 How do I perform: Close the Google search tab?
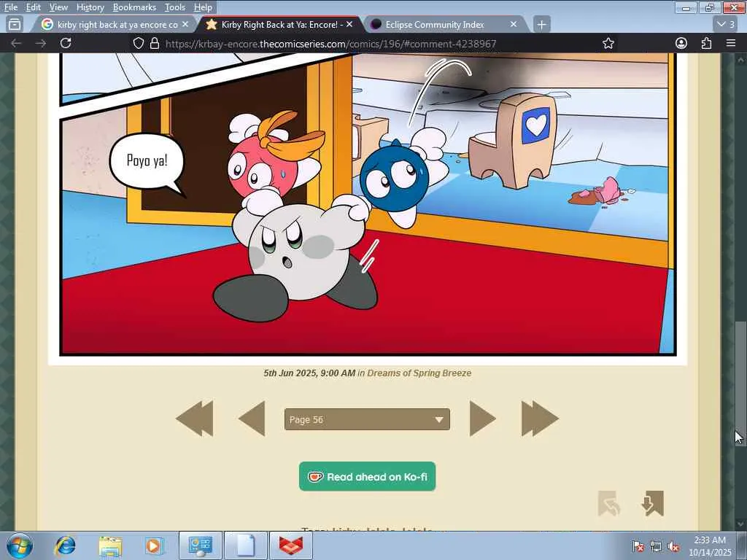[x=185, y=24]
